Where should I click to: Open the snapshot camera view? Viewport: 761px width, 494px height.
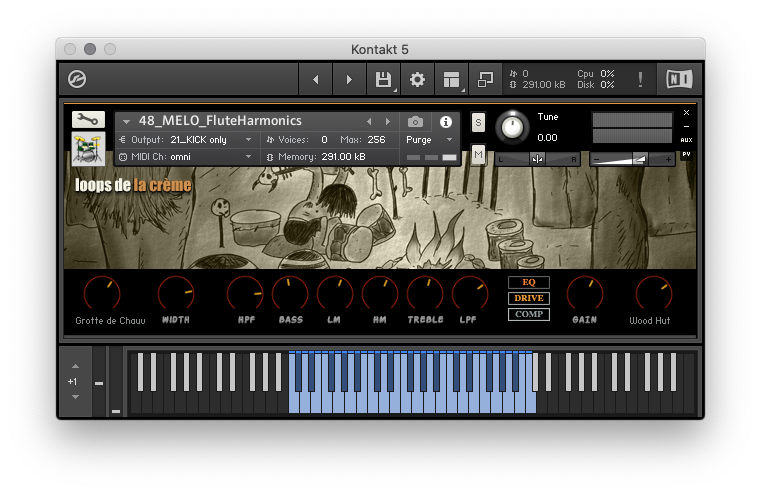pyautogui.click(x=415, y=121)
